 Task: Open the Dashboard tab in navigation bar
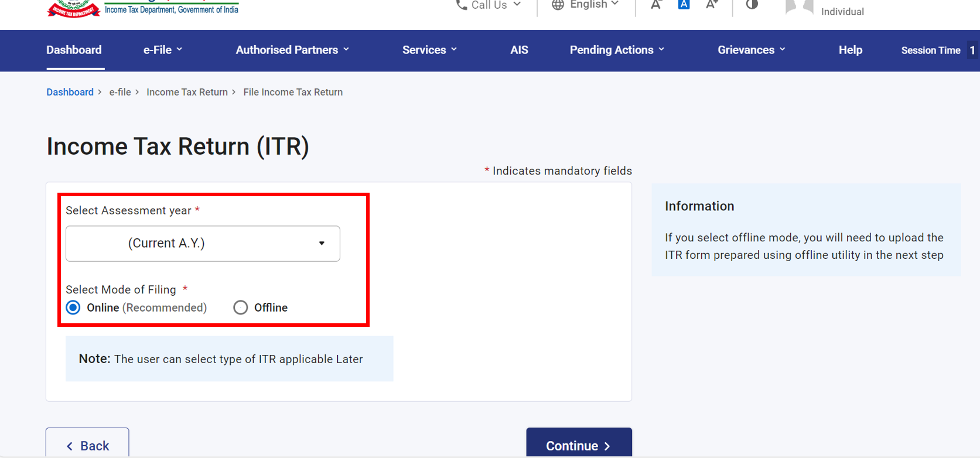[74, 50]
